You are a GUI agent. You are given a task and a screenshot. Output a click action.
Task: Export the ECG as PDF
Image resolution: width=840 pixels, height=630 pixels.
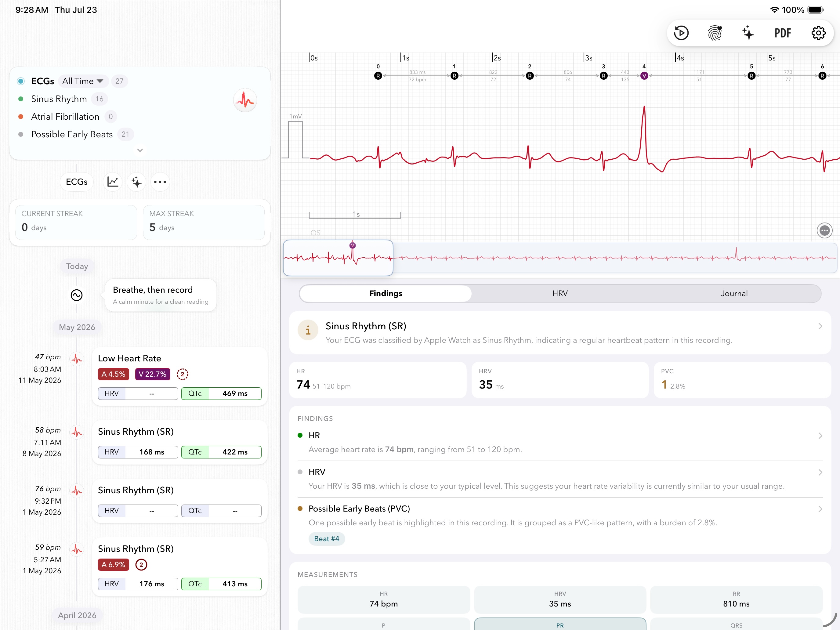click(x=783, y=33)
